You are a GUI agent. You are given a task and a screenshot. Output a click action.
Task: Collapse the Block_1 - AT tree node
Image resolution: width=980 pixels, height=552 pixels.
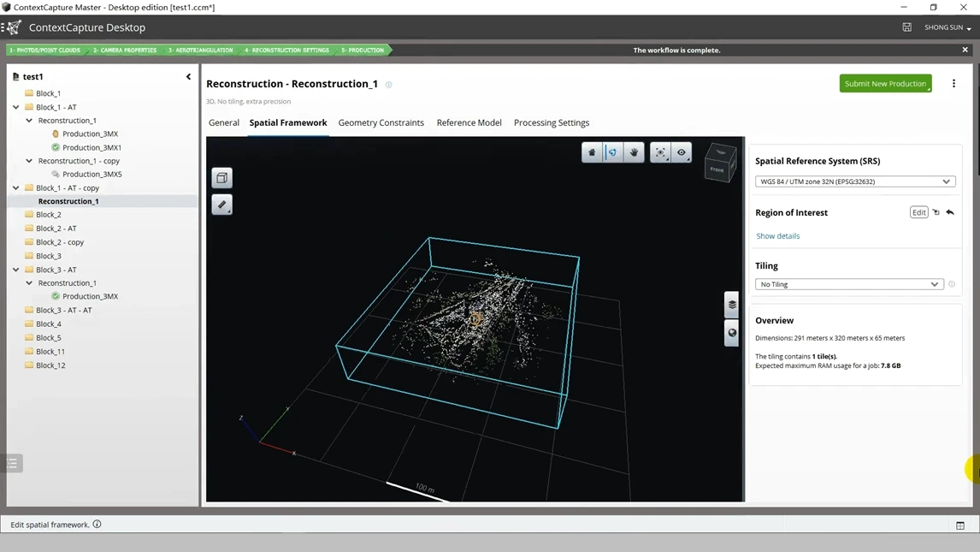[x=16, y=108]
